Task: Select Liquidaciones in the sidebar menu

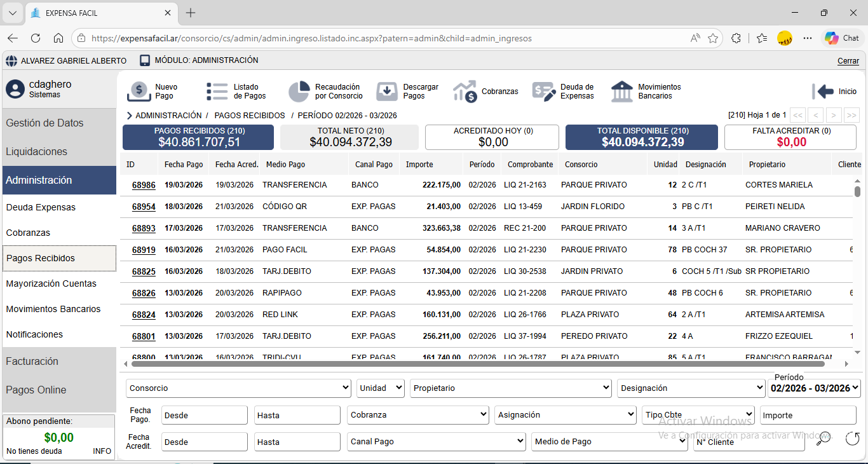Action: pyautogui.click(x=37, y=152)
